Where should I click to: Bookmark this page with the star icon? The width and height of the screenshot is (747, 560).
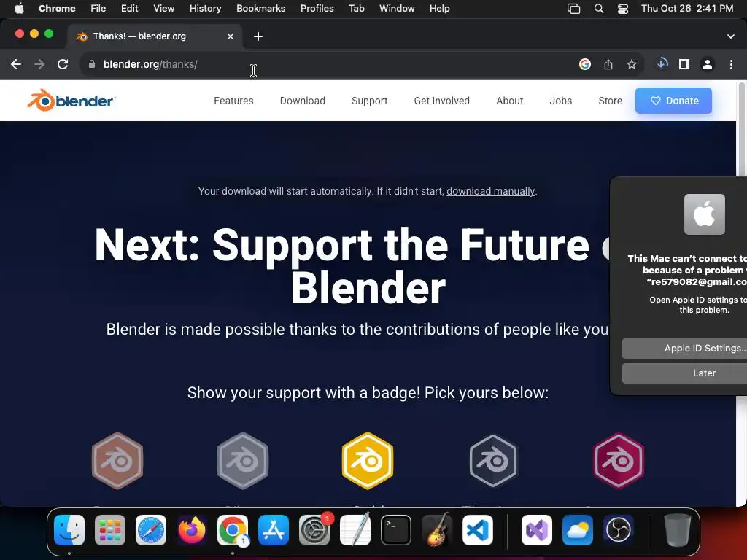point(632,64)
